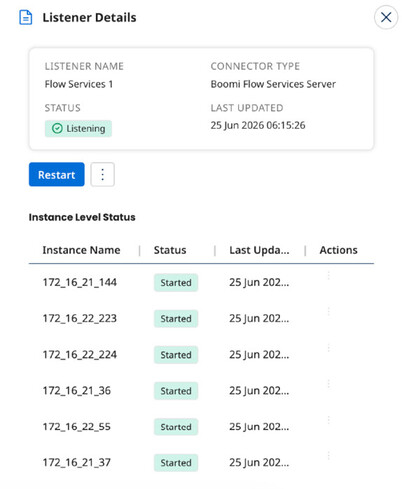
Task: Open the more options menu beside Restart
Action: click(x=103, y=174)
